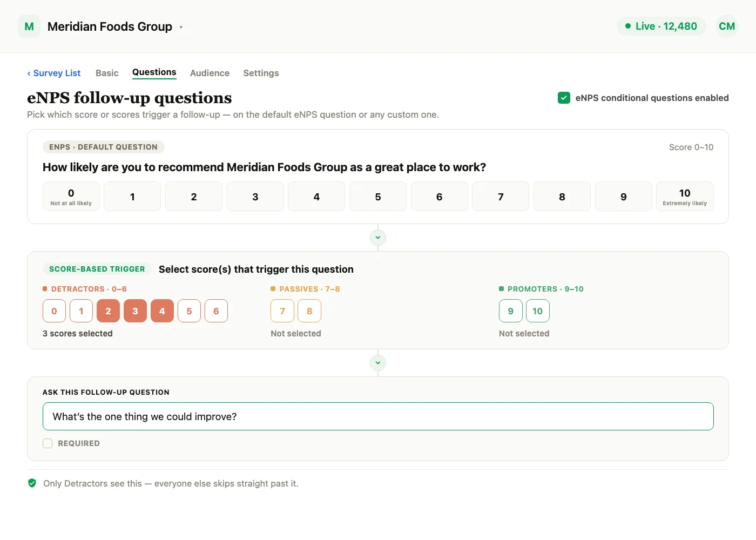Image resolution: width=756 pixels, height=540 pixels.
Task: Click the green M organization logo
Action: pyautogui.click(x=29, y=26)
